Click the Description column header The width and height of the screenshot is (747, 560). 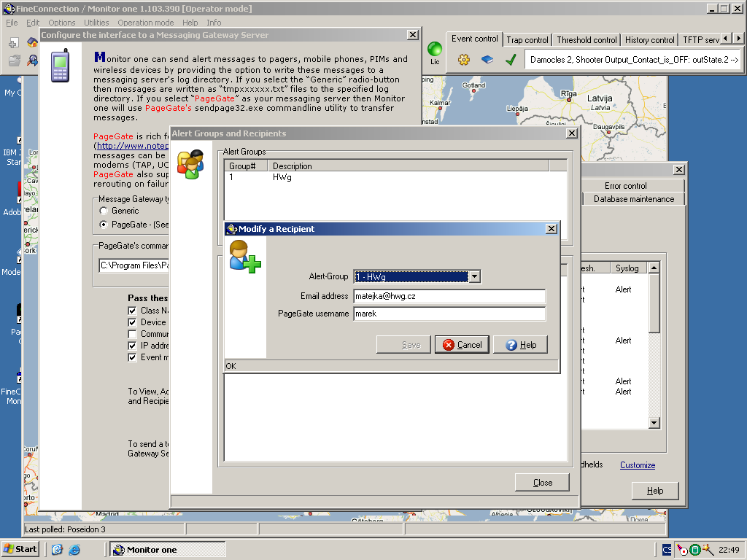pyautogui.click(x=409, y=166)
